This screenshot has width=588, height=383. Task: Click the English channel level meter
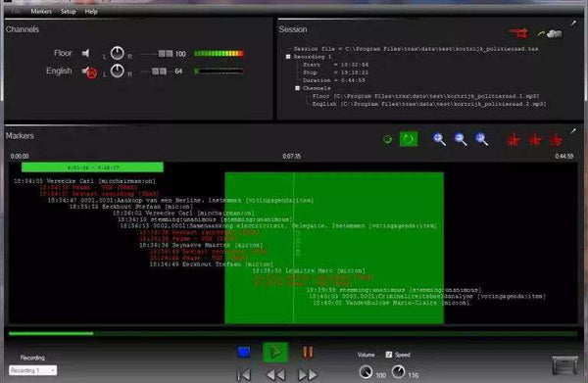(219, 71)
